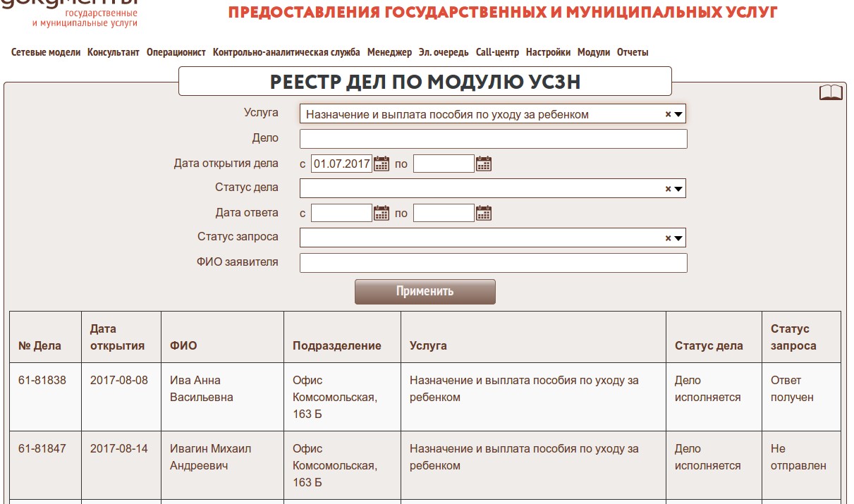Open the Контрольно-аналитическая служба menu
Image resolution: width=854 pixels, height=504 pixels.
coord(286,52)
